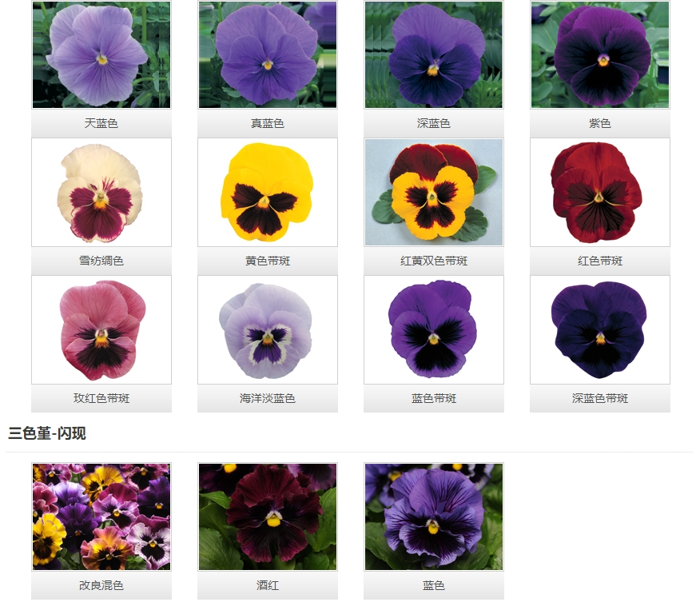The height and width of the screenshot is (606, 700).
Task: Select the 黄色带斑 caption label
Action: [x=268, y=261]
